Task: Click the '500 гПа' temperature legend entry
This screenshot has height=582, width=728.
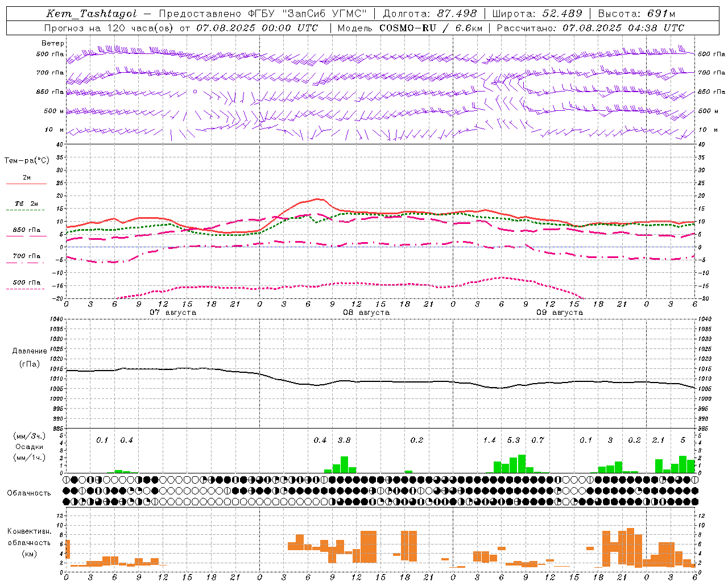Action: (x=27, y=282)
